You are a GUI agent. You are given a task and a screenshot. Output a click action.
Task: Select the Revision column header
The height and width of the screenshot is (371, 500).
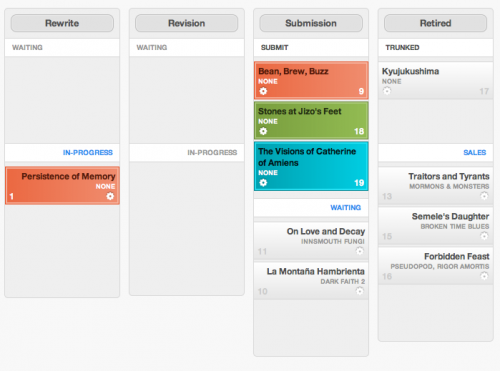187,23
